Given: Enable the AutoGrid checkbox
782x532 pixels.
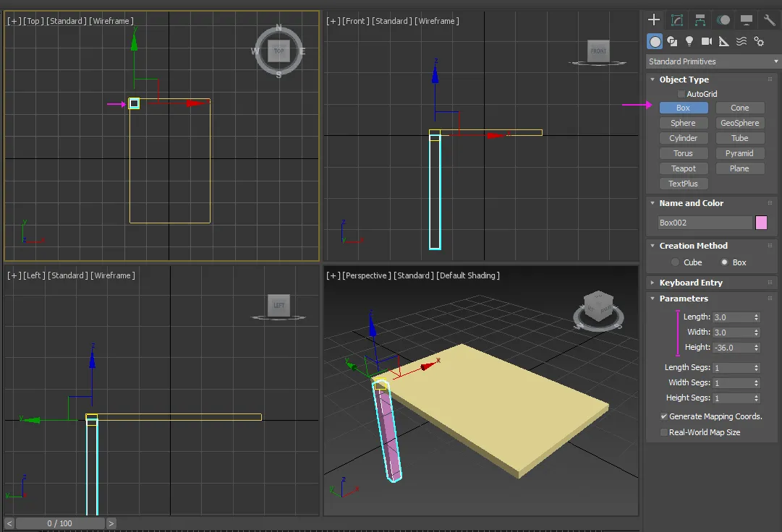Looking at the screenshot, I should coord(681,94).
